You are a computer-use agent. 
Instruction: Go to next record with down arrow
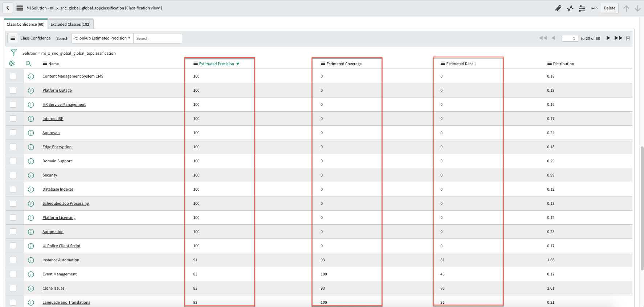[x=637, y=8]
